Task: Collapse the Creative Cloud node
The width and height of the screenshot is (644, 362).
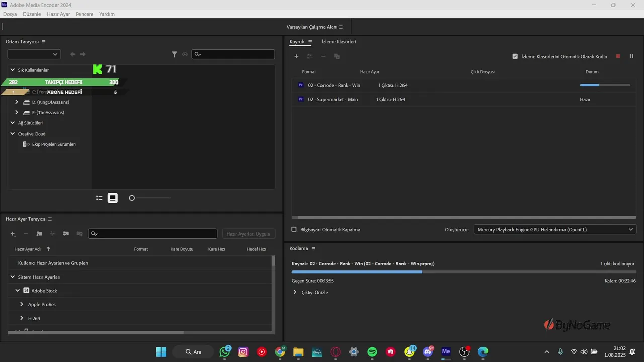Action: tap(13, 134)
